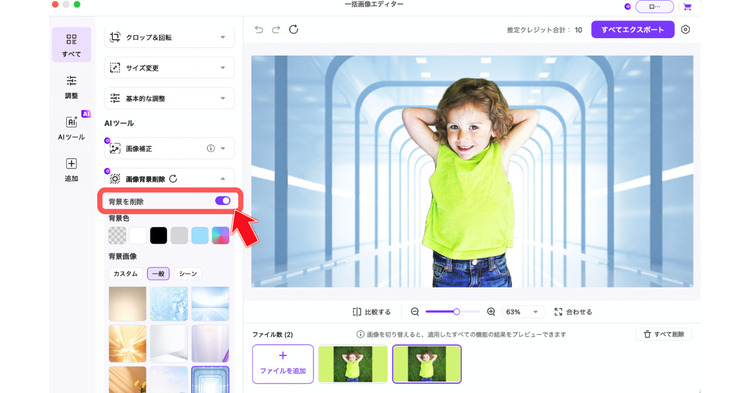Select the first file thumbnail in strip
The width and height of the screenshot is (750, 393).
[x=353, y=364]
